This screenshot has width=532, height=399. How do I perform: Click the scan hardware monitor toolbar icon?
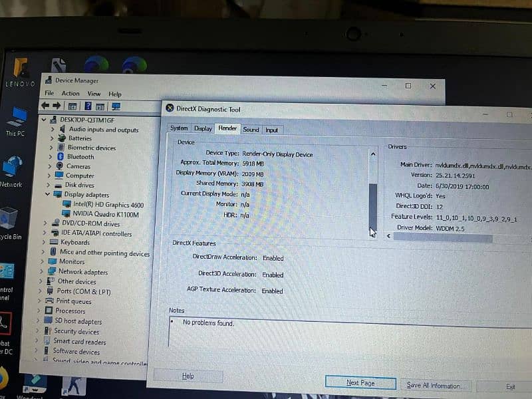(x=116, y=107)
